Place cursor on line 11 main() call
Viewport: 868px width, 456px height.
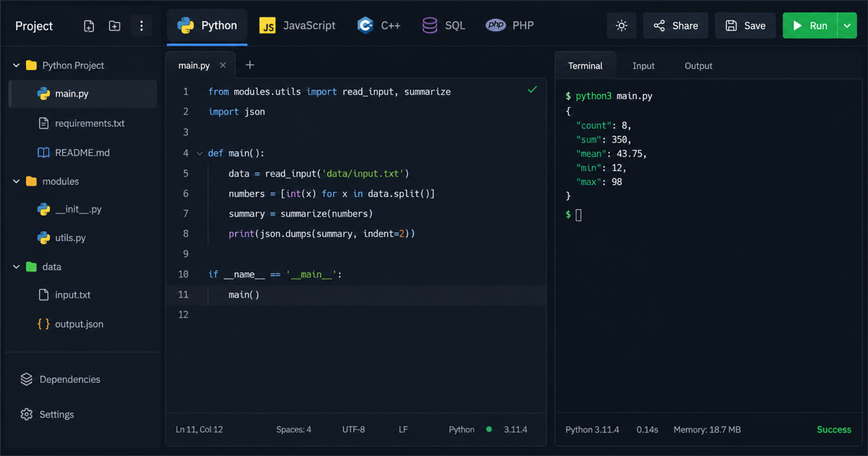click(x=244, y=295)
